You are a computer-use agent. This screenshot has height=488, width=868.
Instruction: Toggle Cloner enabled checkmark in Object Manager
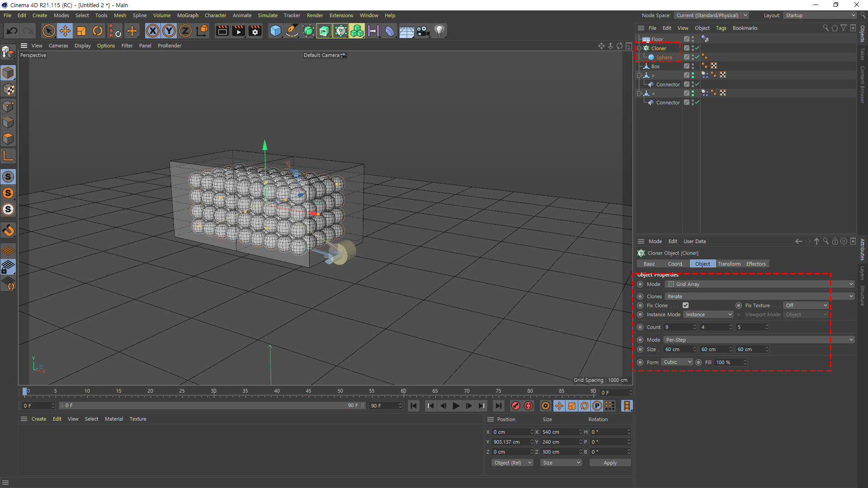697,48
